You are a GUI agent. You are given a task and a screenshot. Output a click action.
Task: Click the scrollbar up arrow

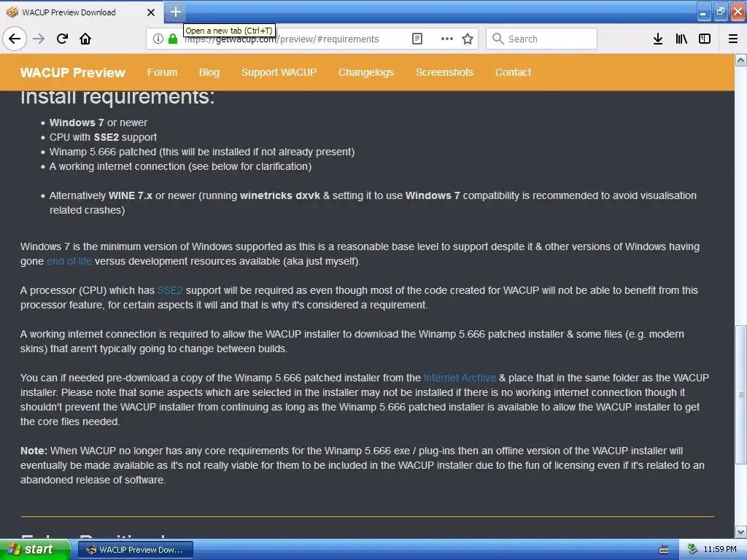point(740,60)
